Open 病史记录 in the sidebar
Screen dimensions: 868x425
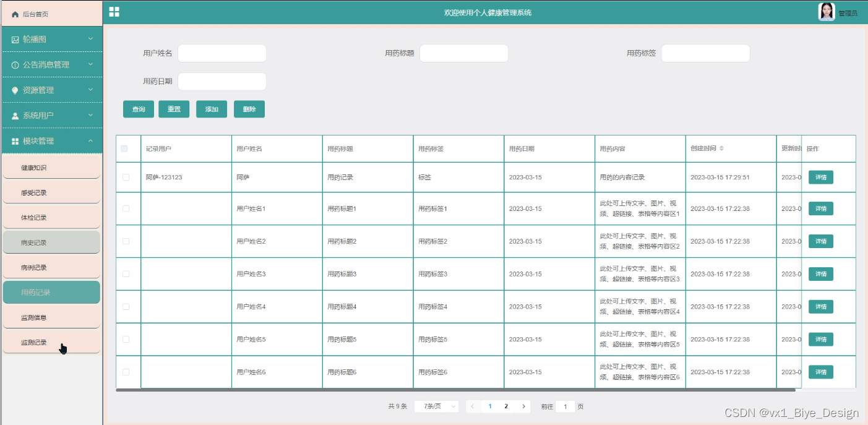coord(51,243)
